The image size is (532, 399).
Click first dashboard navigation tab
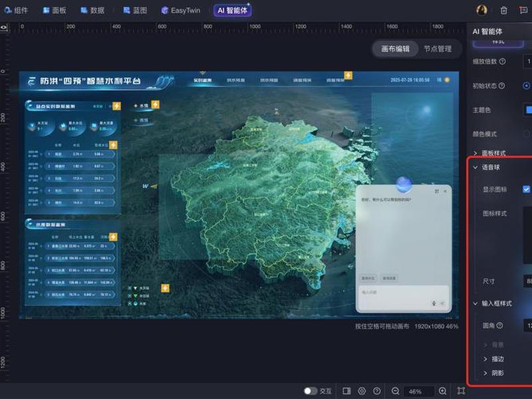pyautogui.click(x=203, y=80)
